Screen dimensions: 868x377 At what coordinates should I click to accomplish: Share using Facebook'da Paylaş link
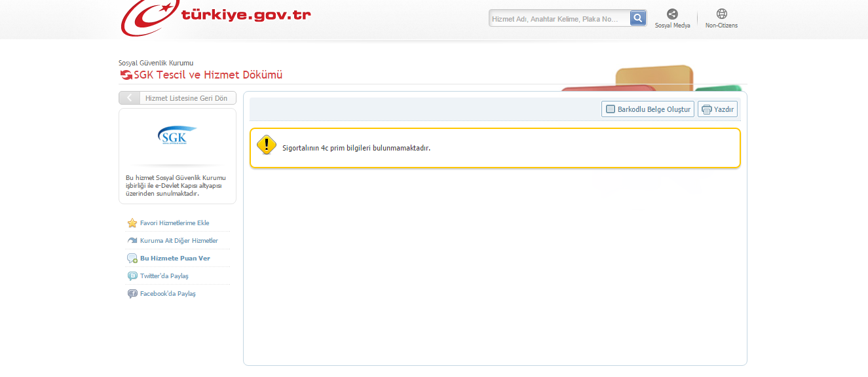coord(168,294)
